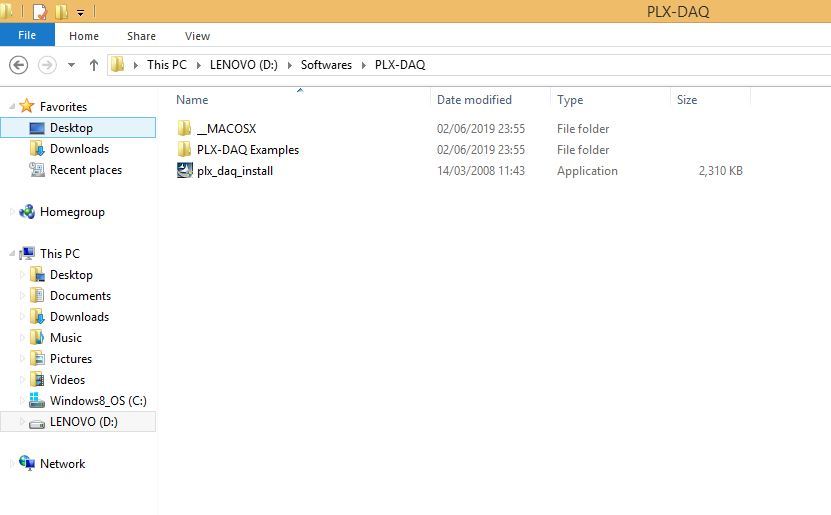Open the Customize Quick Access Toolbar dropdown
Screen dimensions: 831x515
click(x=81, y=13)
